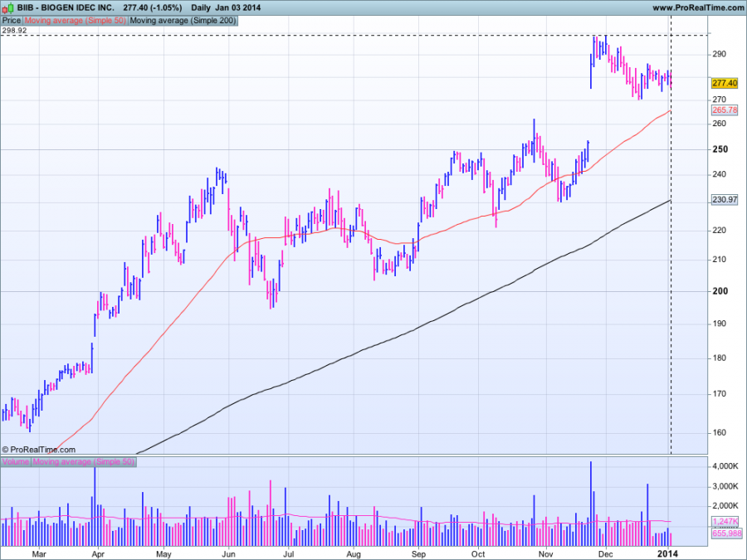This screenshot has width=747, height=560.
Task: Click the 1,247K volume average tag
Action: (x=725, y=522)
